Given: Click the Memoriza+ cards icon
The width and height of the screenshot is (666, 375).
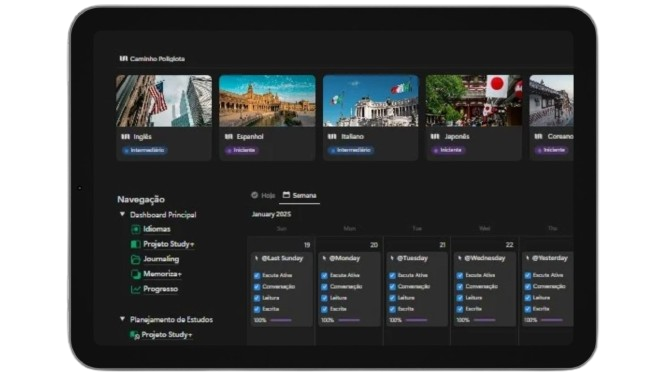Looking at the screenshot, I should [x=135, y=274].
